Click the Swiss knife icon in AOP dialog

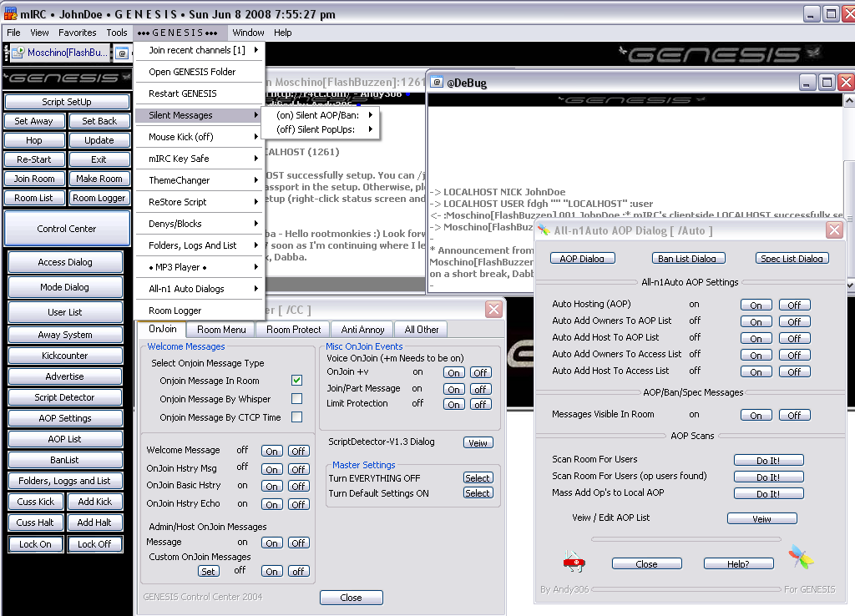574,562
